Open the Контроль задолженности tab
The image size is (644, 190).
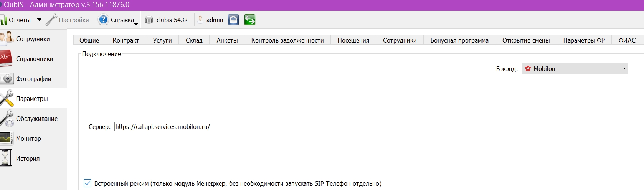click(x=287, y=40)
